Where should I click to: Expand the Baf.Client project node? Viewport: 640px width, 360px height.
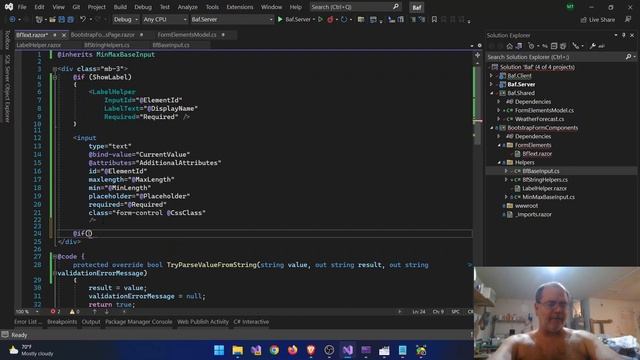(x=491, y=76)
